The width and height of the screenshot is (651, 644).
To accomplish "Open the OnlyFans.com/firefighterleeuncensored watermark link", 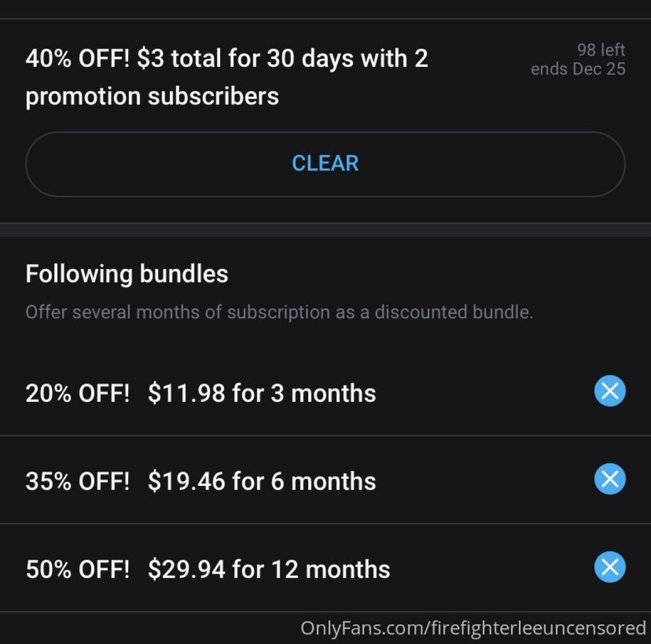I will pyautogui.click(x=473, y=627).
